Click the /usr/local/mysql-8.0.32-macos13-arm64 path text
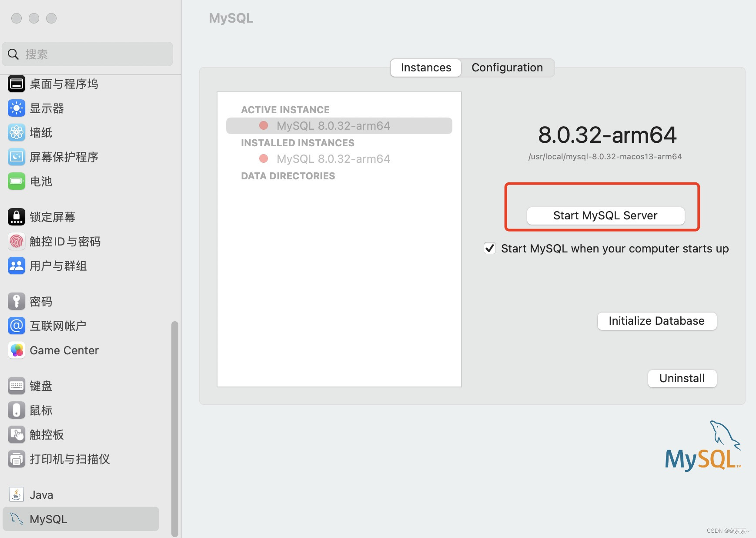756x538 pixels. (x=605, y=157)
